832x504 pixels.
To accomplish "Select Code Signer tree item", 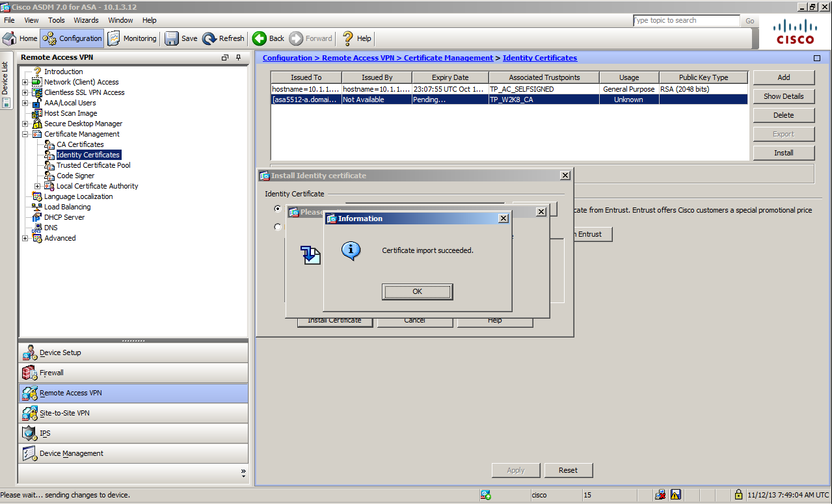I will pyautogui.click(x=75, y=176).
